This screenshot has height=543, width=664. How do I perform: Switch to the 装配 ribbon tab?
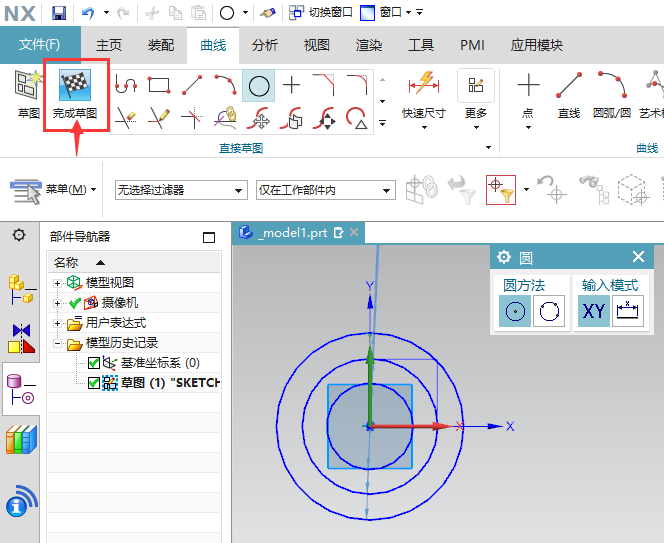coord(161,45)
